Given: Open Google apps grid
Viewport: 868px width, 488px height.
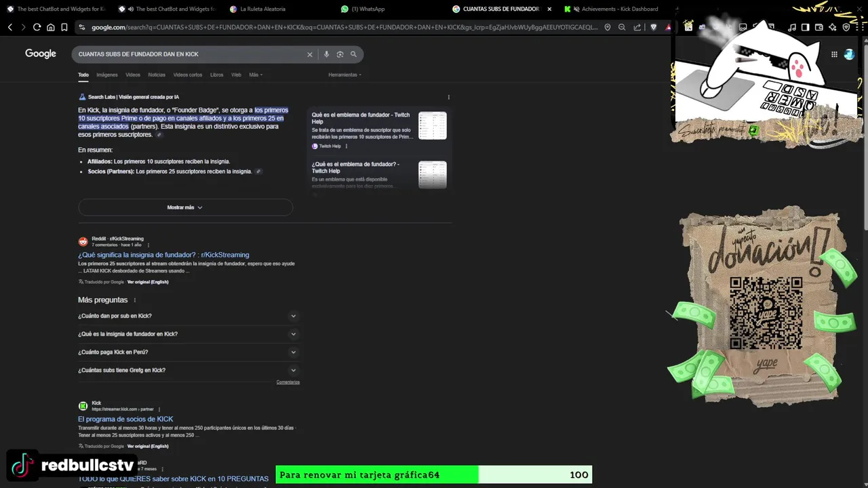Looking at the screenshot, I should (x=834, y=54).
